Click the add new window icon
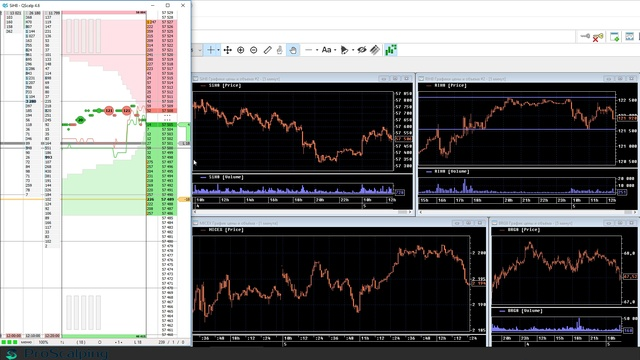This screenshot has width=640, height=360. tap(614, 37)
